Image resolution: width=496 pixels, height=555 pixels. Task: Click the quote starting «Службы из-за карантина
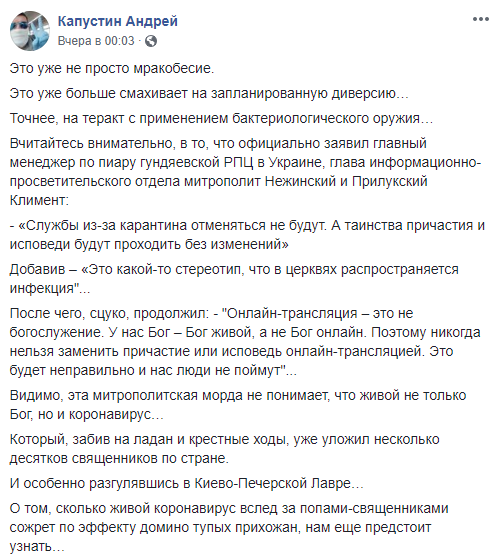click(x=247, y=235)
